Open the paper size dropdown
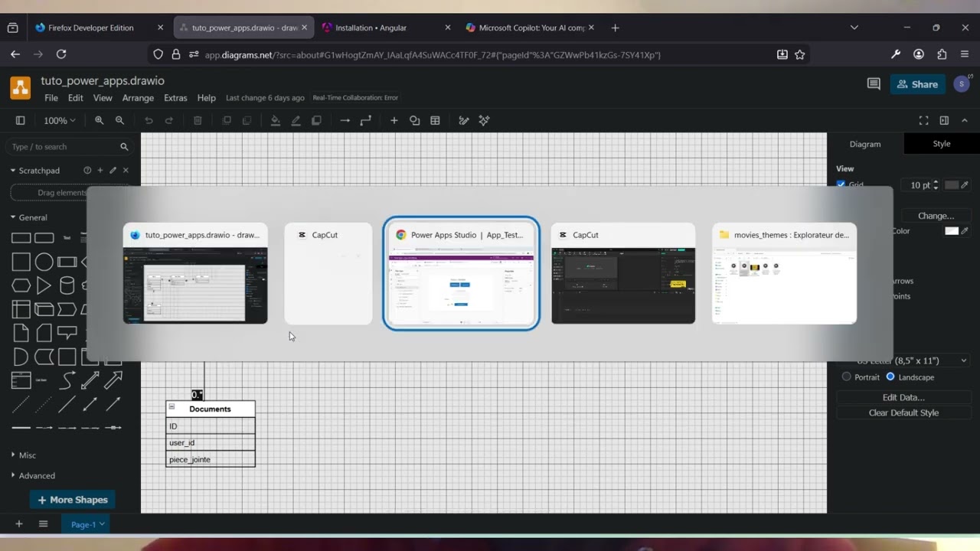The width and height of the screenshot is (980, 551). click(903, 360)
